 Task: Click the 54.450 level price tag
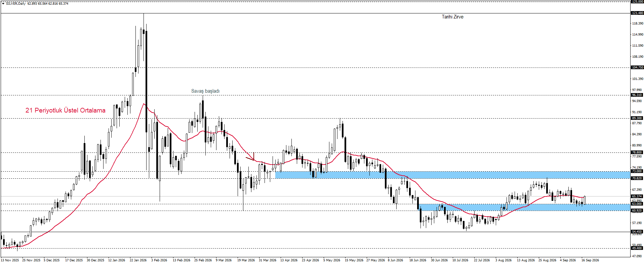click(x=637, y=232)
